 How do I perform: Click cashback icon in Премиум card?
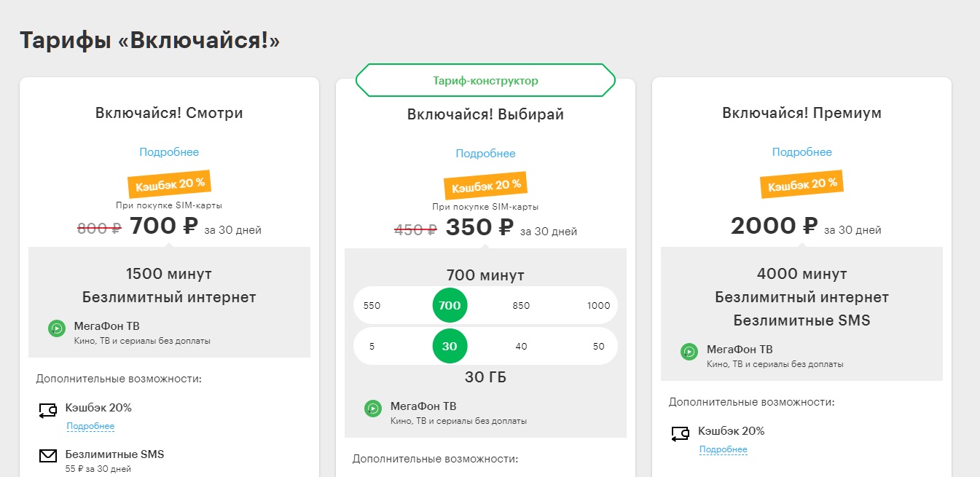pos(681,434)
